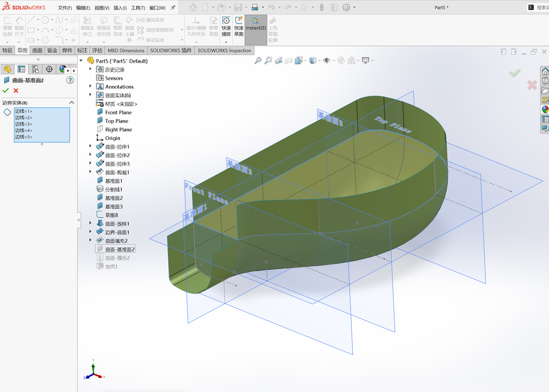Zoom to fit using heads-up toolbar icon
Viewport: 549px width, 392px height.
click(258, 61)
